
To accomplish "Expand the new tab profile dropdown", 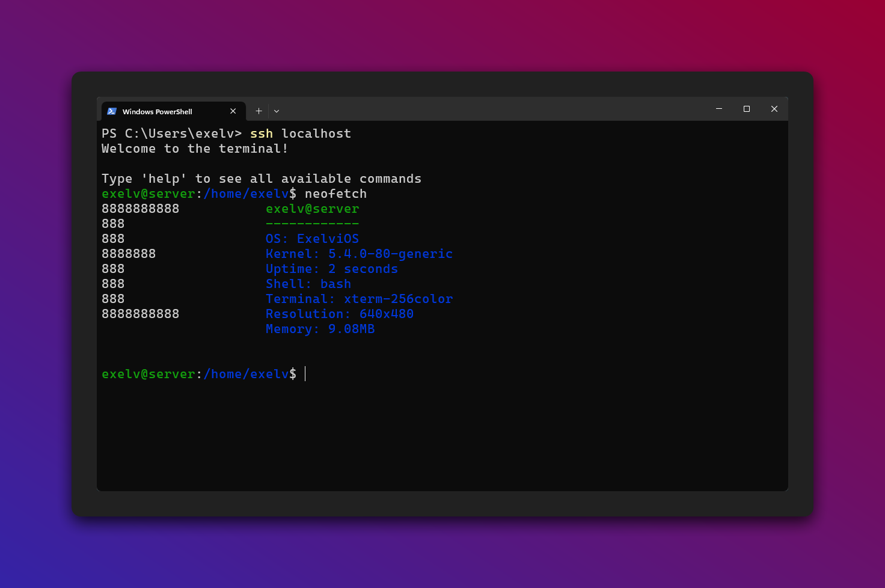I will pyautogui.click(x=277, y=111).
